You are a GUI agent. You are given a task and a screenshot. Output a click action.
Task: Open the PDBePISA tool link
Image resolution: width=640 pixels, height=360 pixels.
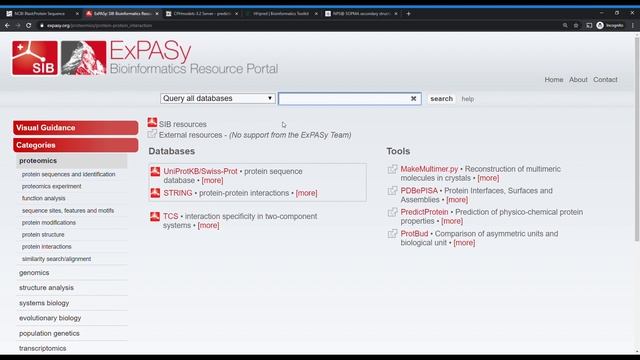(x=419, y=191)
